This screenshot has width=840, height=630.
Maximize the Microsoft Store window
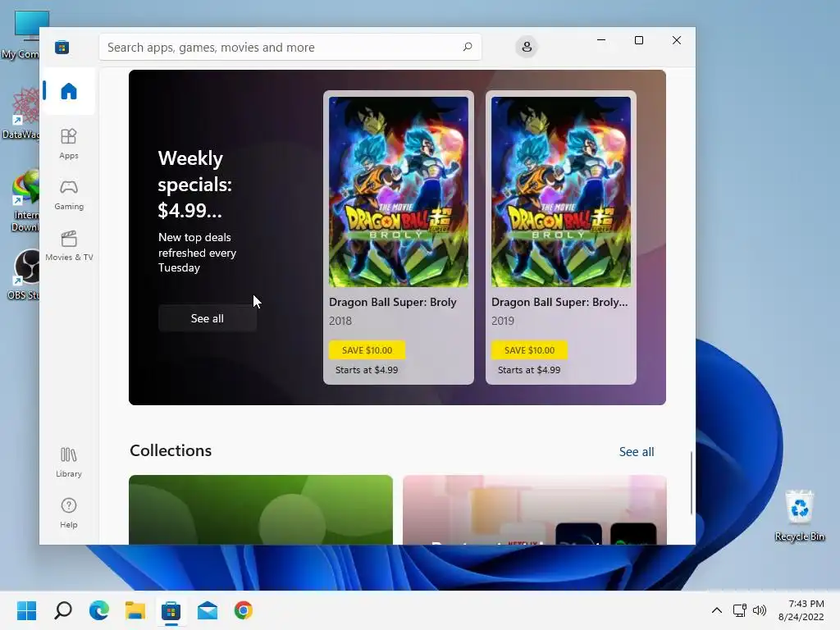(638, 40)
